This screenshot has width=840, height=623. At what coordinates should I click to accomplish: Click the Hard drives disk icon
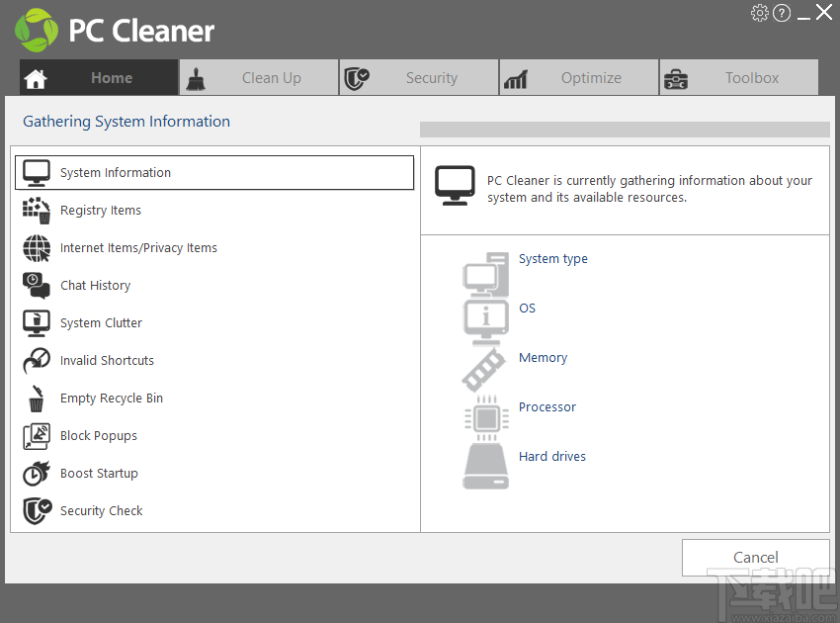[486, 467]
